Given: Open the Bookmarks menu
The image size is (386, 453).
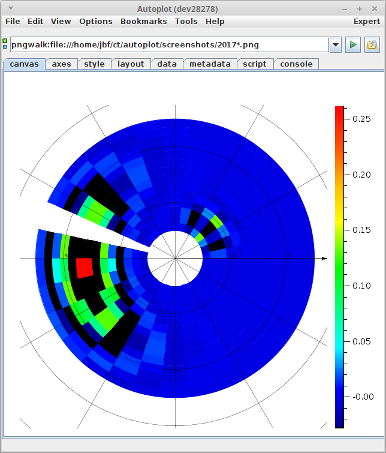Looking at the screenshot, I should tap(144, 21).
